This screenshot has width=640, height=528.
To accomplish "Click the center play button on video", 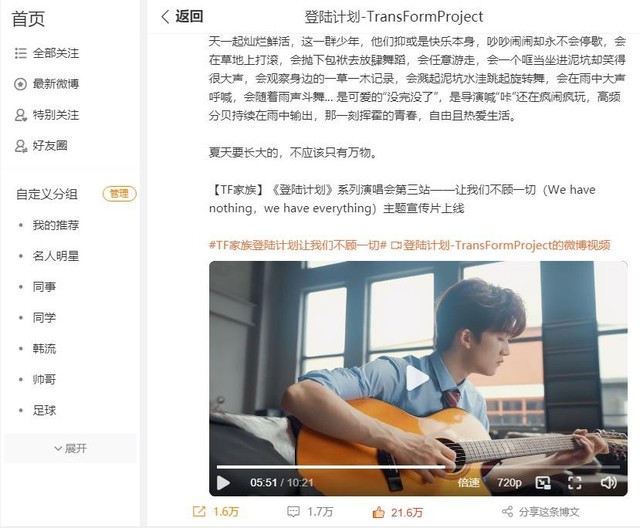I will (x=417, y=378).
